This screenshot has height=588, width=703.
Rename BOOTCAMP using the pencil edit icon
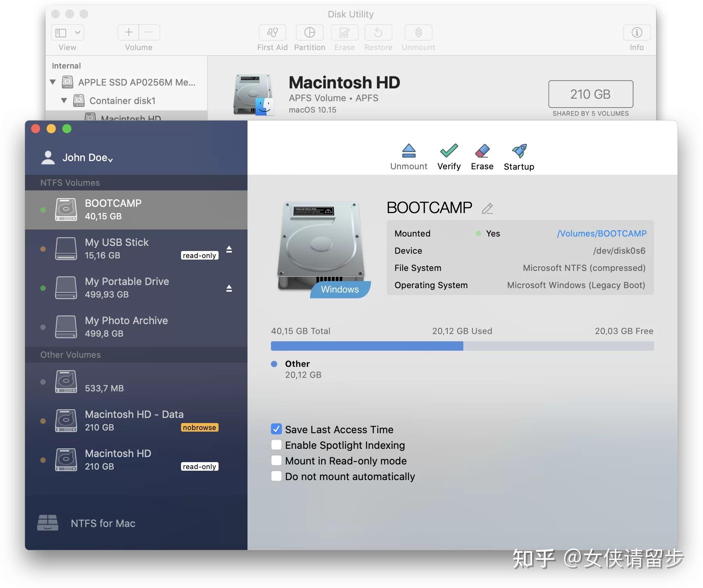click(487, 208)
